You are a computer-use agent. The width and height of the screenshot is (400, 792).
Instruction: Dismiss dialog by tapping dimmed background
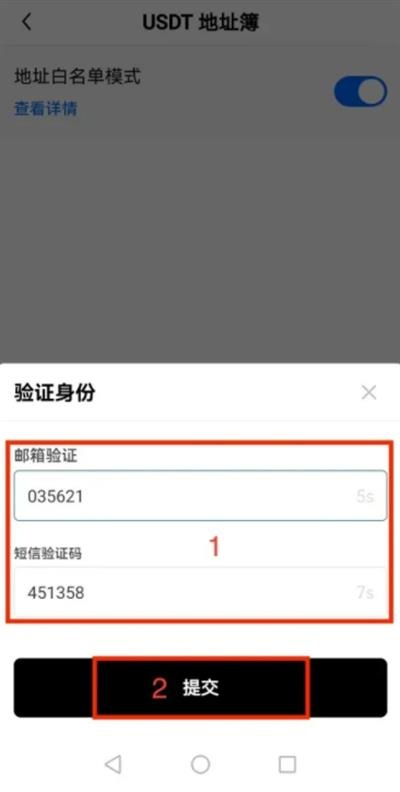tap(200, 242)
